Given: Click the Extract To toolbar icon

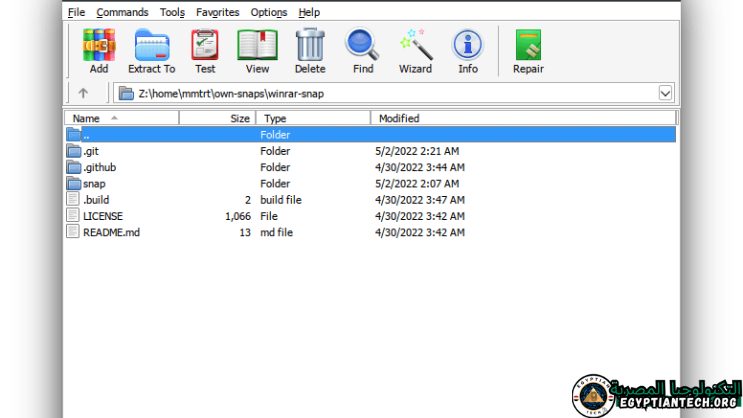Looking at the screenshot, I should click(x=151, y=46).
